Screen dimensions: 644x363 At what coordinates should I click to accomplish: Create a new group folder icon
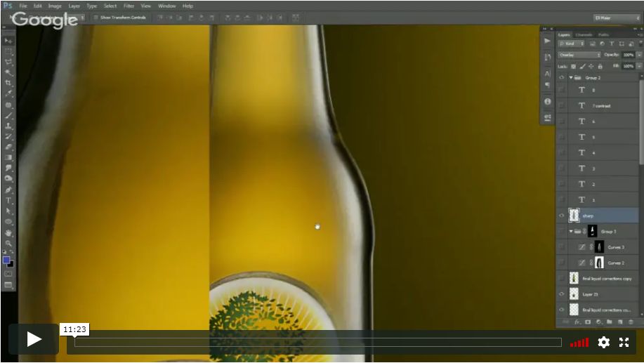point(609,322)
